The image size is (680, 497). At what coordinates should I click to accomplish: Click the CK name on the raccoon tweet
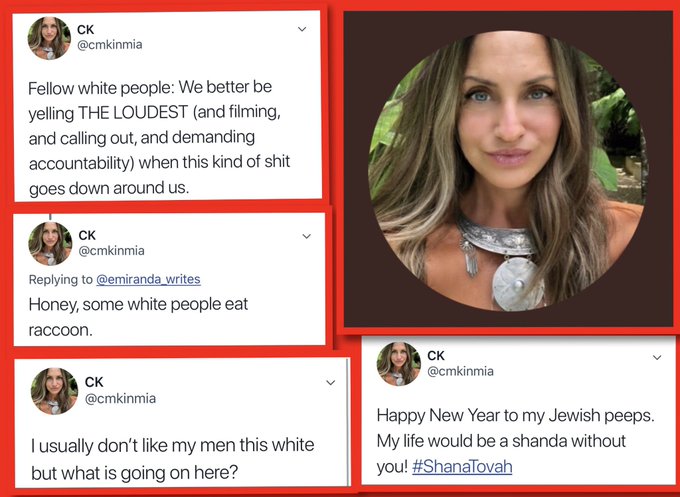point(87,235)
